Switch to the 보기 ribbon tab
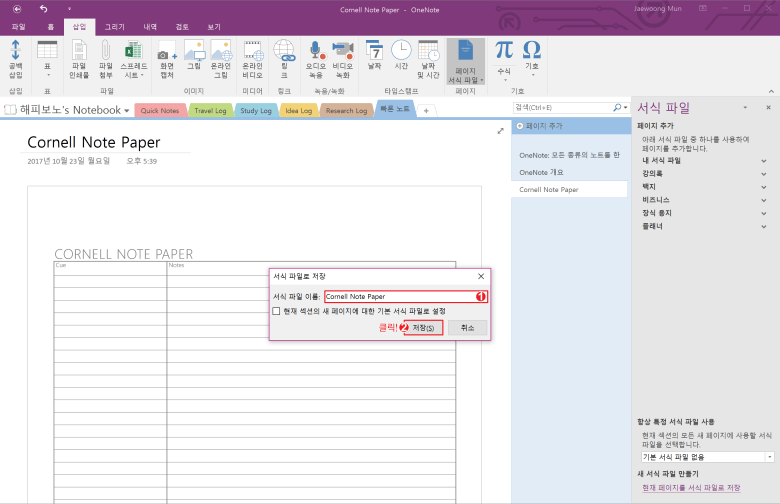This screenshot has width=780, height=504. 214,27
